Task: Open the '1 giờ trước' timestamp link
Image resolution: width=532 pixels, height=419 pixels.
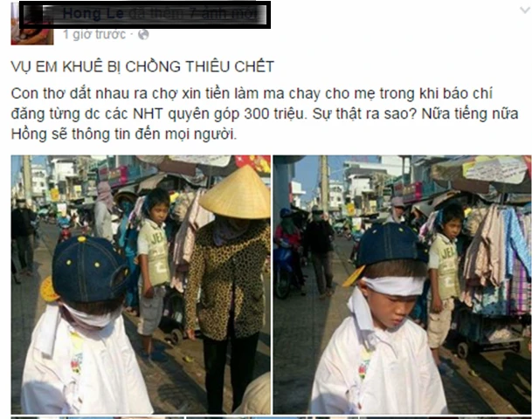Action: pos(94,35)
